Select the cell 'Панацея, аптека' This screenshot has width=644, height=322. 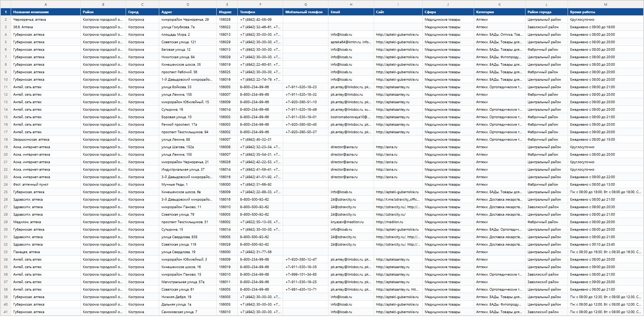pos(46,252)
